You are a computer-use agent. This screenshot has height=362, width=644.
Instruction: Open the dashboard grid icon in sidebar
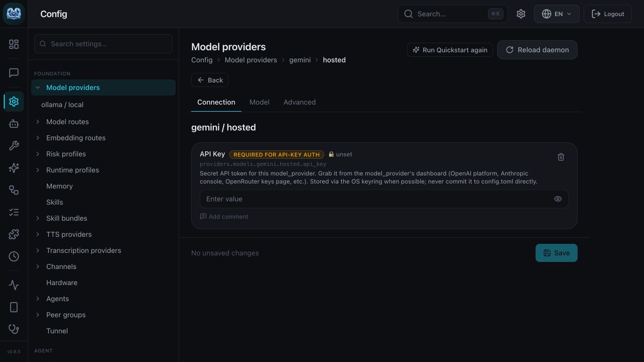coord(14,44)
